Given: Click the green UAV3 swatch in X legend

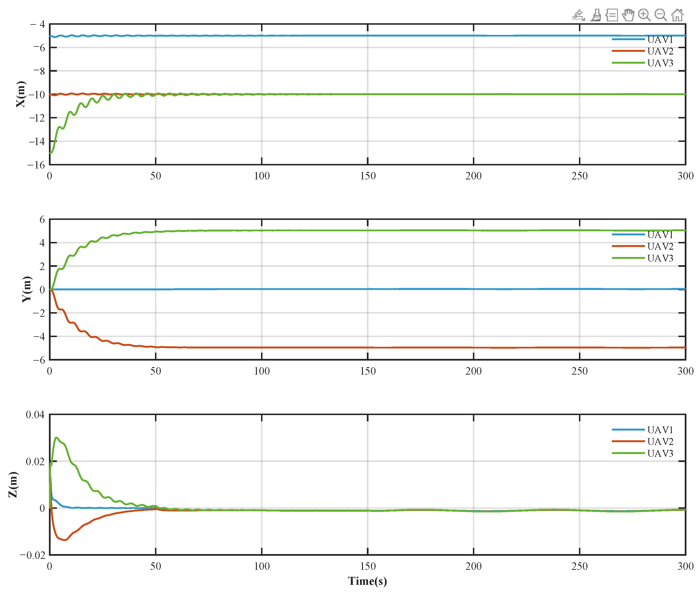Looking at the screenshot, I should 628,63.
